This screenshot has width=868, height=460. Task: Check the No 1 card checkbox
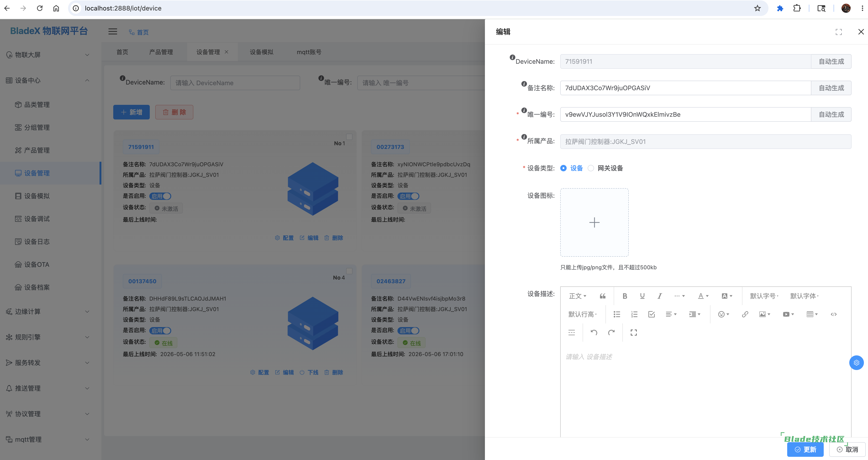coord(350,137)
